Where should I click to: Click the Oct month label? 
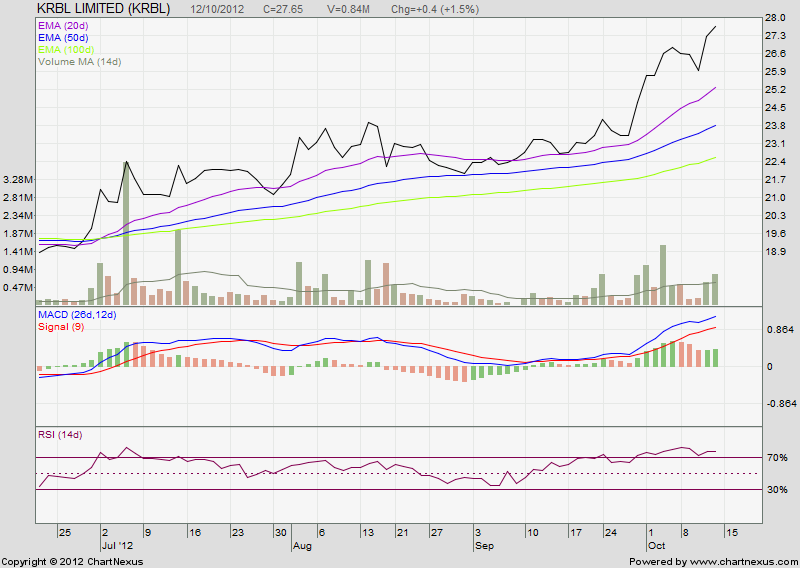[657, 546]
